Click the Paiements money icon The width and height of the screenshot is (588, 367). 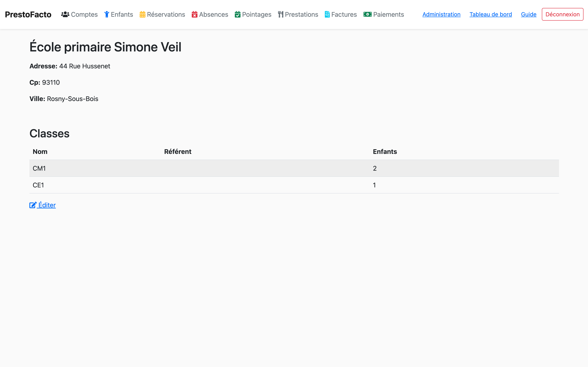tap(367, 14)
